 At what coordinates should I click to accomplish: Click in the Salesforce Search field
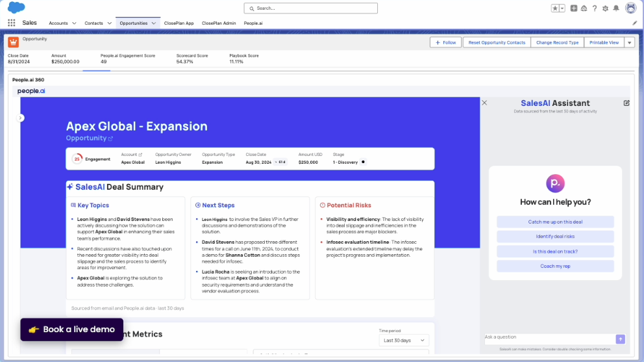pyautogui.click(x=310, y=8)
